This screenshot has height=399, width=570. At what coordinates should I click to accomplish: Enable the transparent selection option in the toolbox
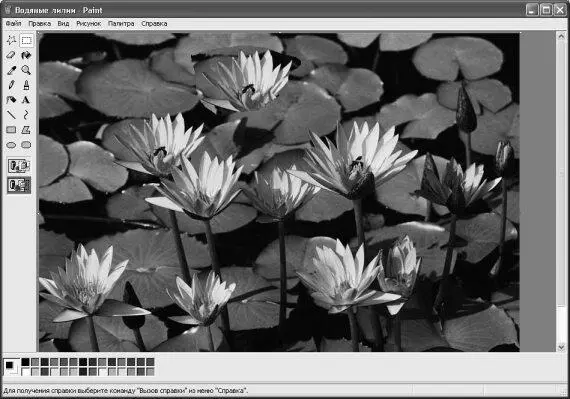[x=19, y=185]
